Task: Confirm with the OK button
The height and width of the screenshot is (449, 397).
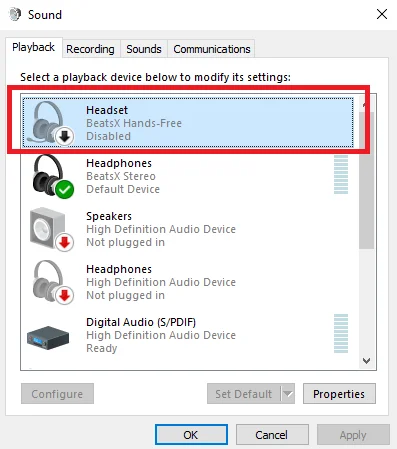Action: coord(191,435)
